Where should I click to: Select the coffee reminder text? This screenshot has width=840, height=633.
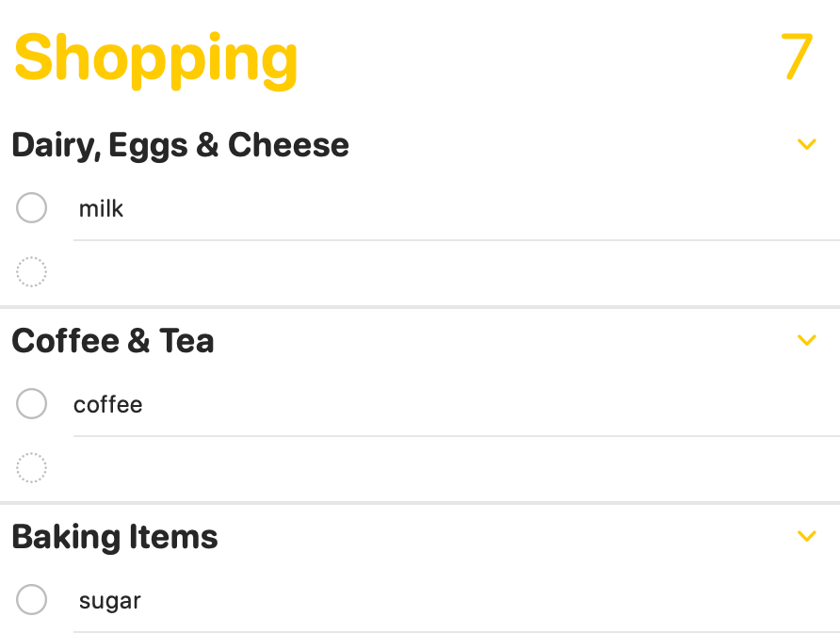pos(108,405)
